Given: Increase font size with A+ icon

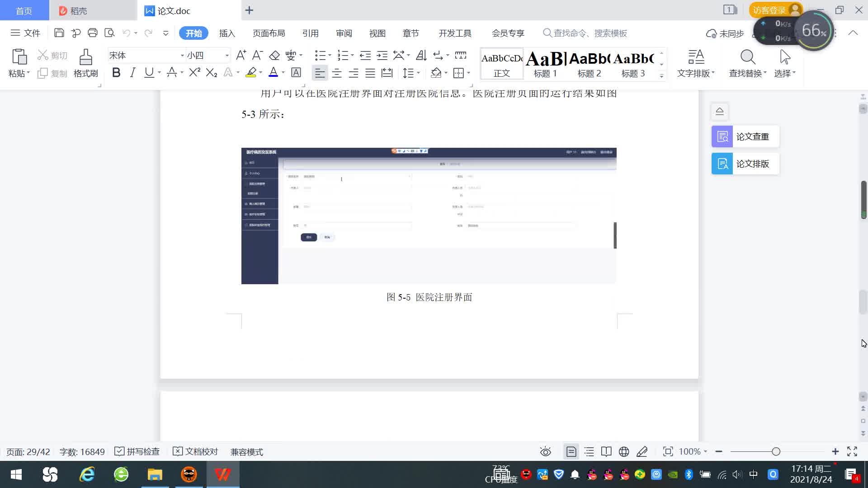Looking at the screenshot, I should tap(241, 55).
